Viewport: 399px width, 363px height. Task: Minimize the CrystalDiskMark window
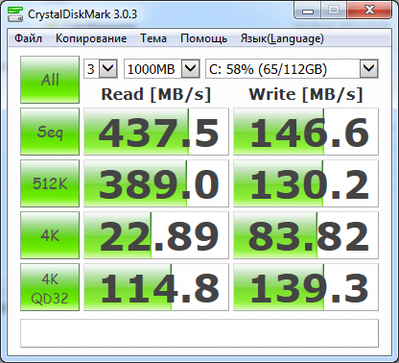(x=308, y=10)
